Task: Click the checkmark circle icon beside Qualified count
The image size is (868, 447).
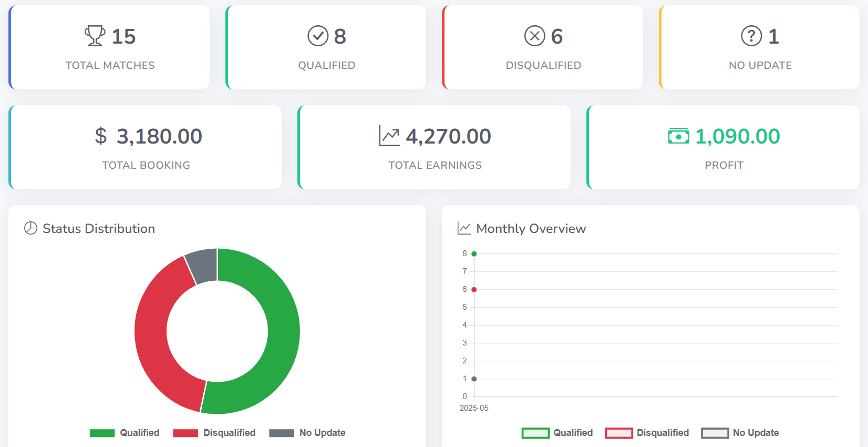Action: click(318, 36)
